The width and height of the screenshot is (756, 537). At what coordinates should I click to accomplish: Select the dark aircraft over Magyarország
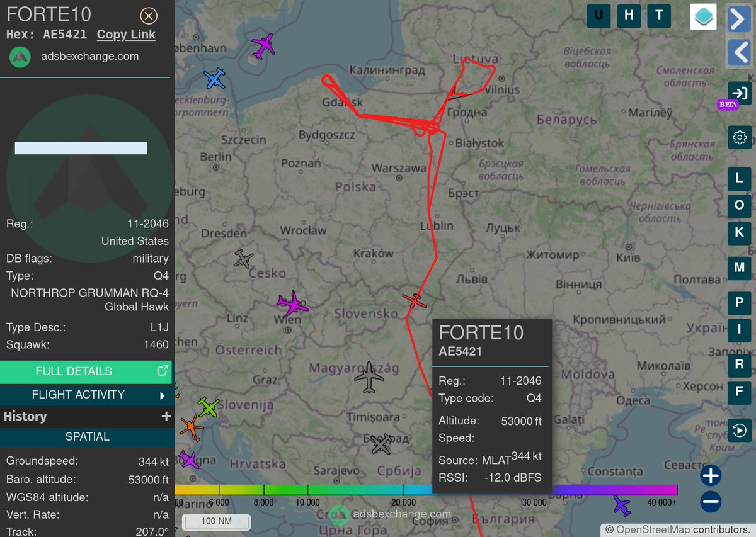pyautogui.click(x=369, y=377)
